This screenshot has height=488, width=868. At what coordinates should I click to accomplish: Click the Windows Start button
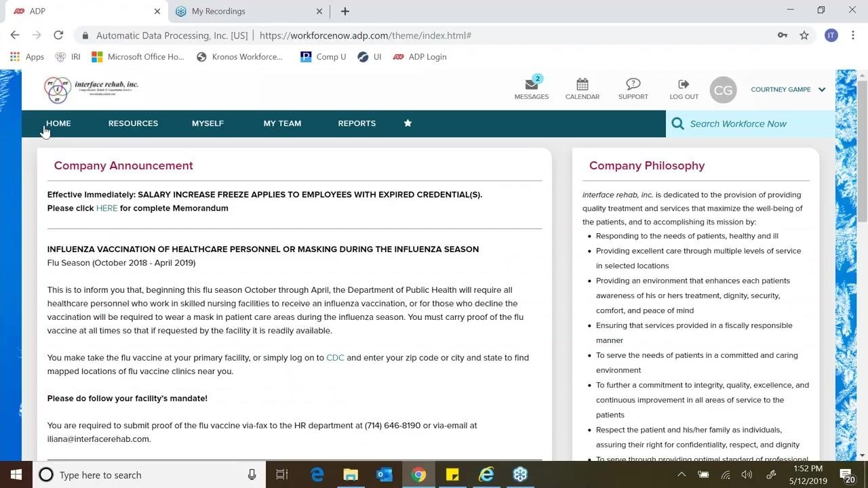(16, 474)
